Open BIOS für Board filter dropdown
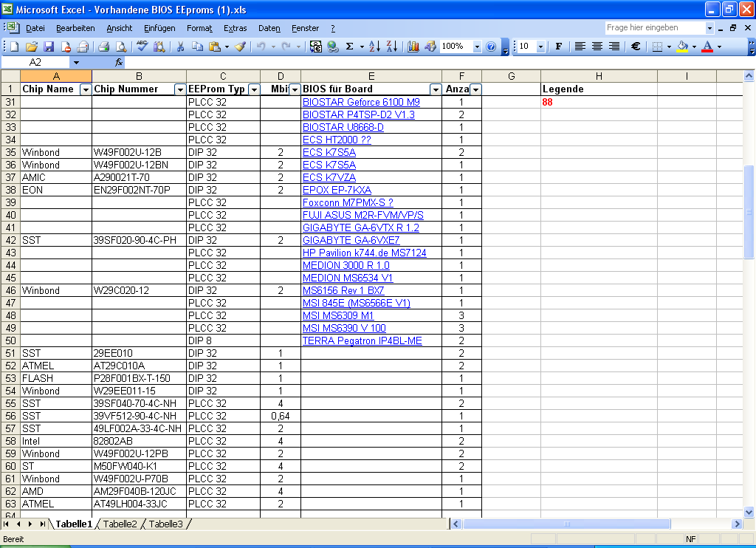756x548 pixels. [x=436, y=89]
